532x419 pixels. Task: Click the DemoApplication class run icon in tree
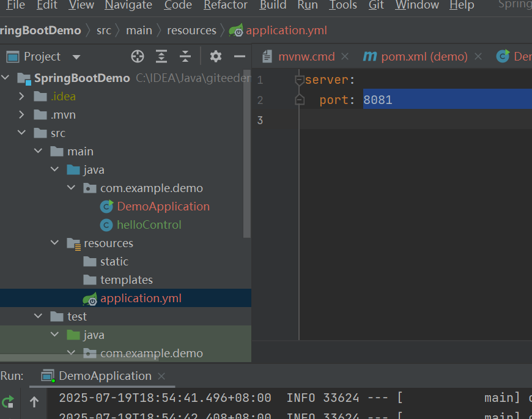pyautogui.click(x=106, y=206)
